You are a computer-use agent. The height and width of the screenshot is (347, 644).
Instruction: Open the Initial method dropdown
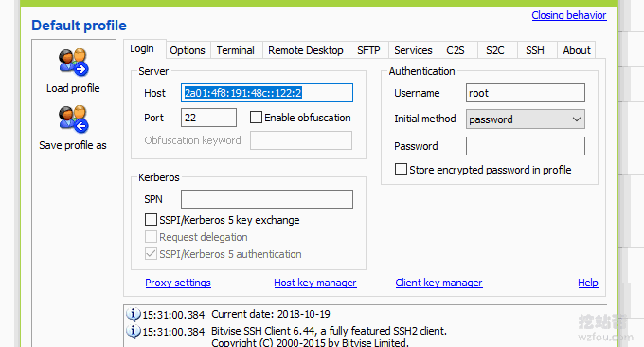(526, 119)
